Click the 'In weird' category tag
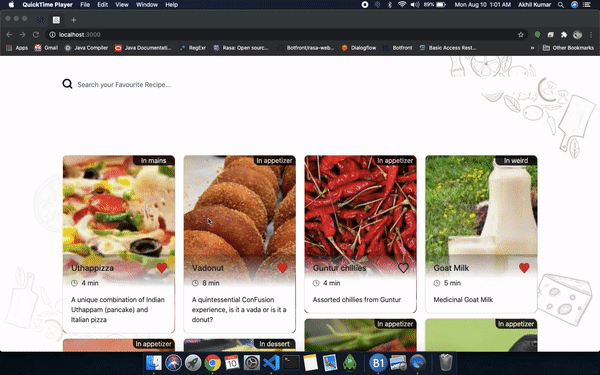Screen dimensions: 600x375 [516, 160]
